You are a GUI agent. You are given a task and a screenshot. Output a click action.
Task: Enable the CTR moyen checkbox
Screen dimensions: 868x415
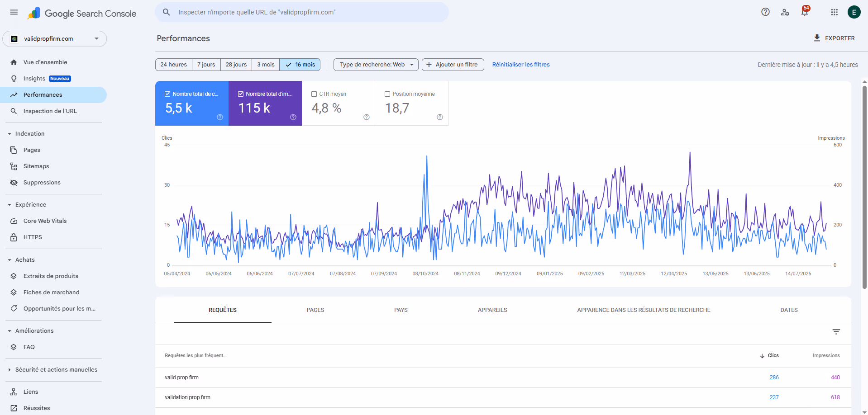pos(314,94)
